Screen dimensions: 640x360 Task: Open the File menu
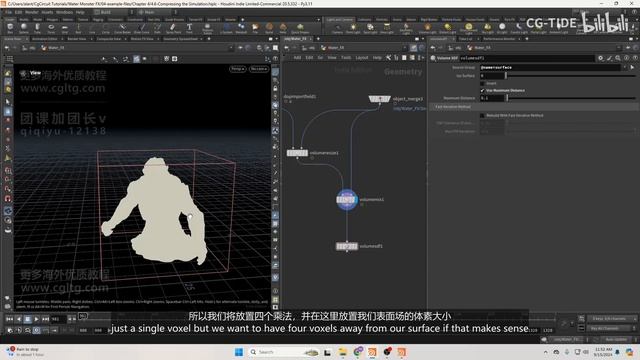tap(9, 12)
